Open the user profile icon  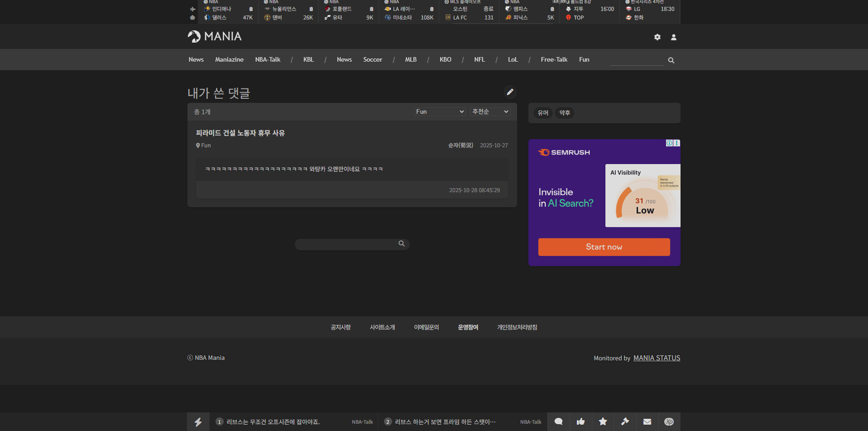click(673, 37)
